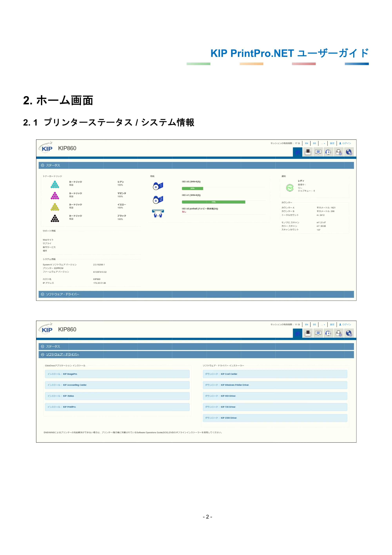The width and height of the screenshot is (392, 555).
Task: Open the printer settings icon in the upper screenshot
Action: coord(339,152)
